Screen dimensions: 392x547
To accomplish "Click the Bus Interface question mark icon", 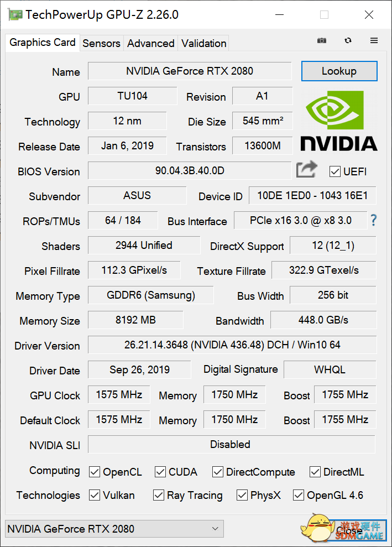I will click(374, 220).
